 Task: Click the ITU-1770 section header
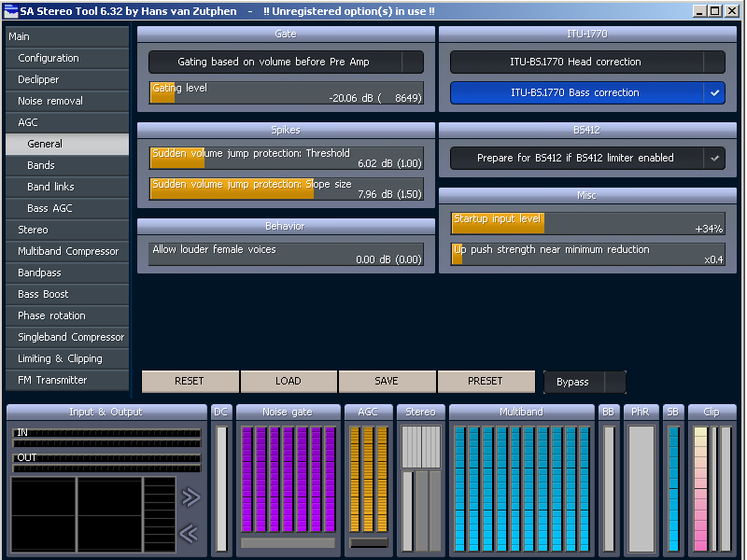tap(587, 34)
